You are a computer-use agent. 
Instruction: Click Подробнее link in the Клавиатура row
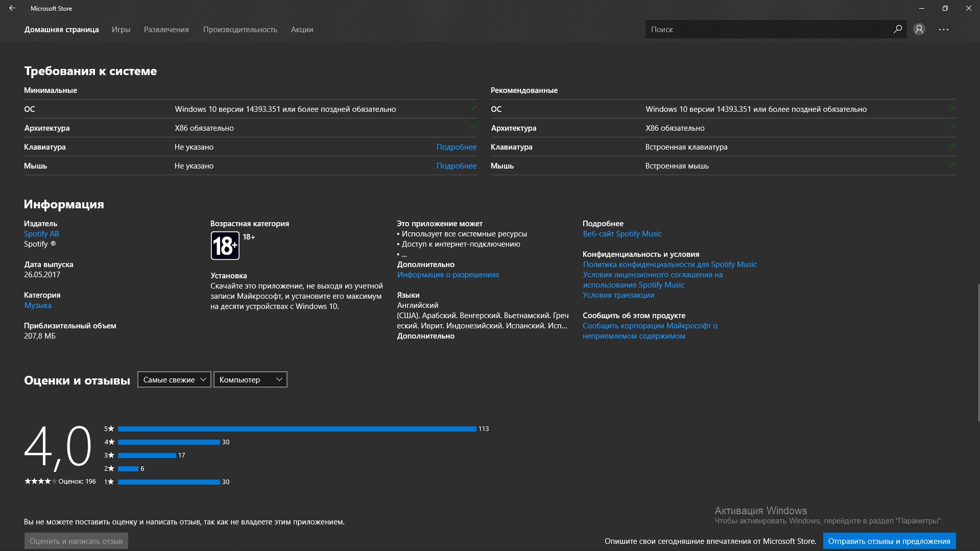456,147
